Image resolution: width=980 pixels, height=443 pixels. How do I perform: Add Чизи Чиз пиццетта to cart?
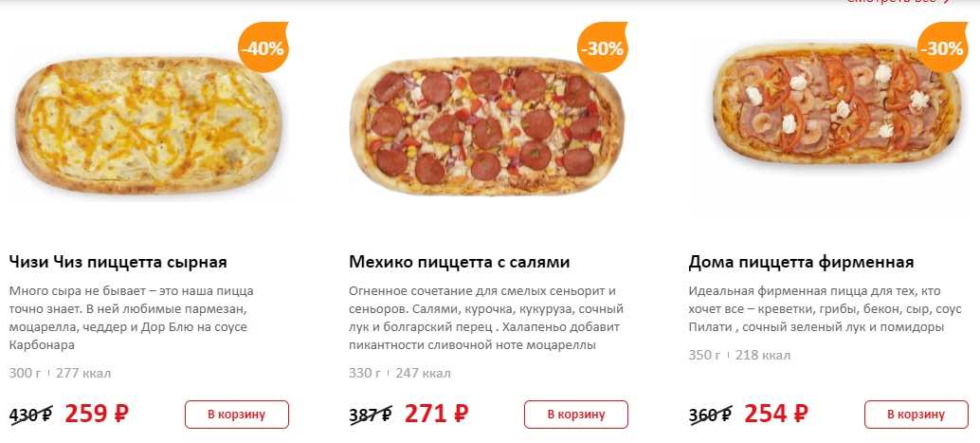237,415
